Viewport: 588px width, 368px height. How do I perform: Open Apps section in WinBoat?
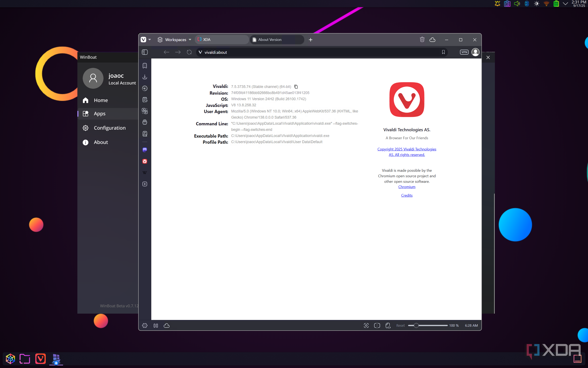pos(108,114)
